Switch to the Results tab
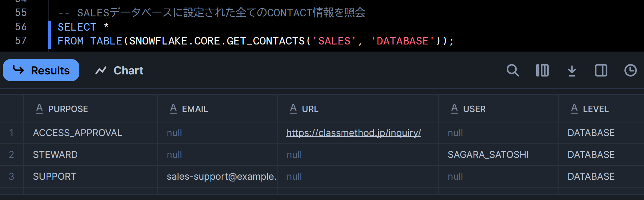This screenshot has height=200, width=644. click(x=41, y=70)
